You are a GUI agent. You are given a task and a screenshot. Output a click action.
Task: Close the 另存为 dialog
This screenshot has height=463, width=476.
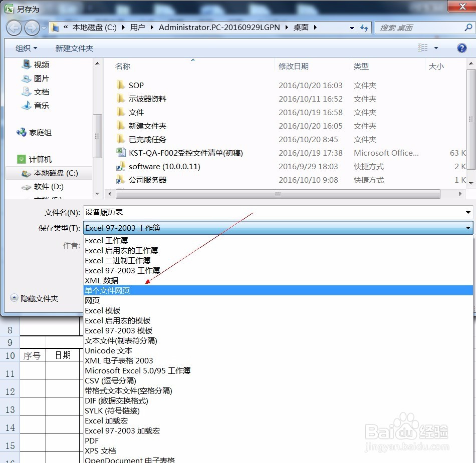(462, 6)
